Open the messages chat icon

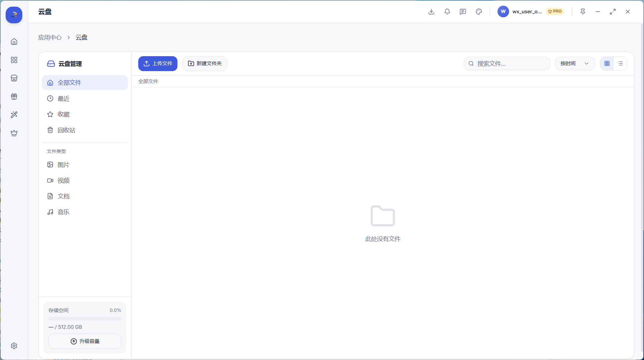[x=463, y=12]
